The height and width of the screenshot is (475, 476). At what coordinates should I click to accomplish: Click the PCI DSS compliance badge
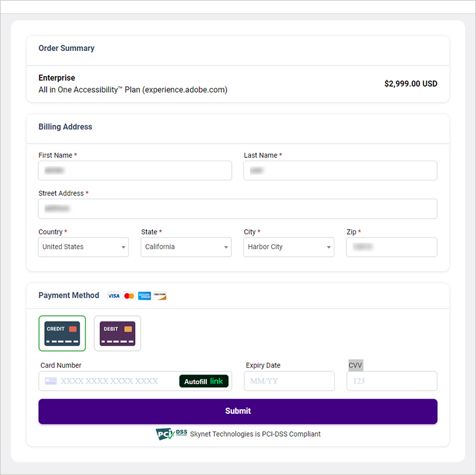point(171,434)
